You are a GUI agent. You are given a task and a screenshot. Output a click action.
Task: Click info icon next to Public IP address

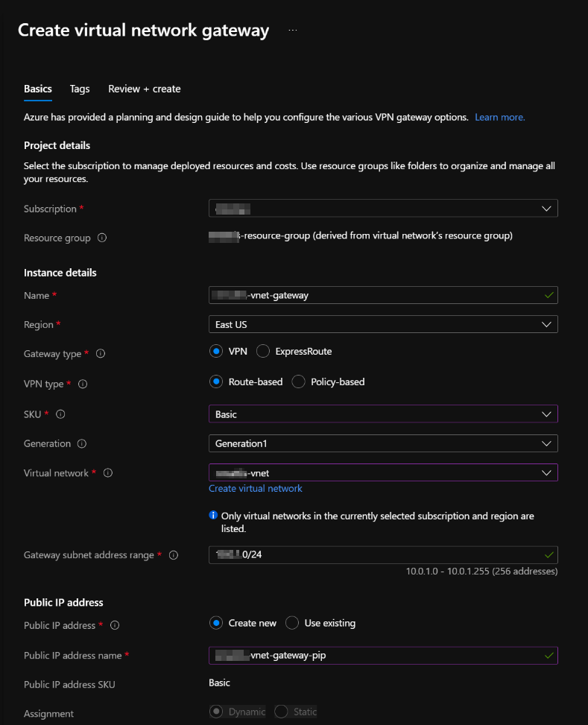tap(116, 626)
